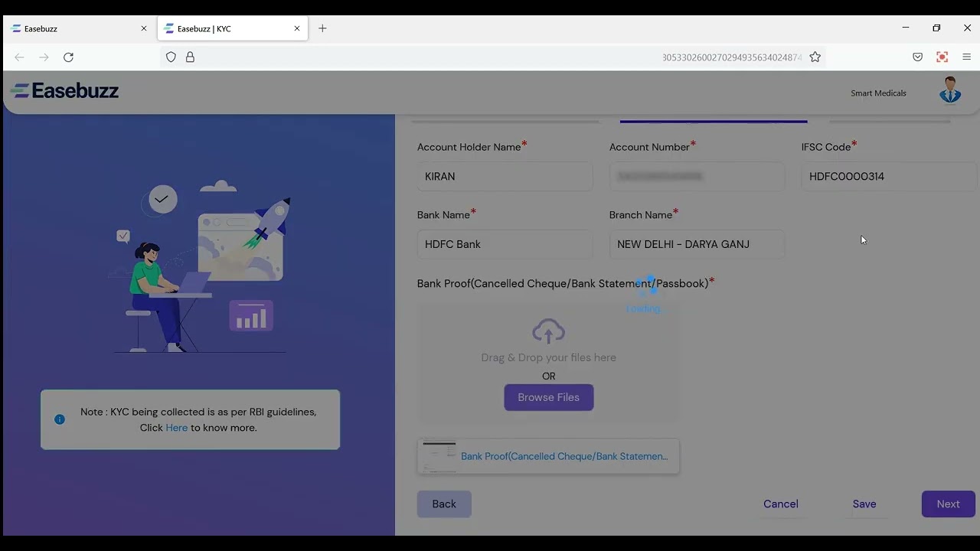
Task: Select the Easebuzz | KYC tab
Action: [233, 28]
